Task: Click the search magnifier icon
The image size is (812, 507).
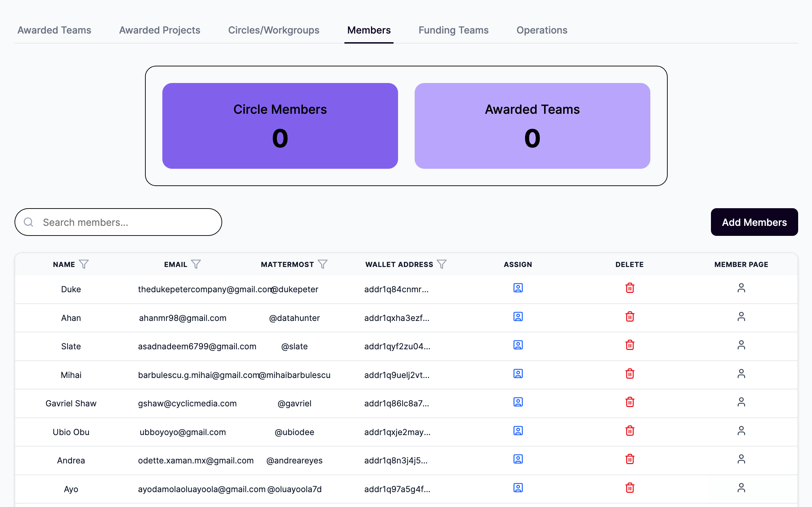Action: (x=28, y=222)
